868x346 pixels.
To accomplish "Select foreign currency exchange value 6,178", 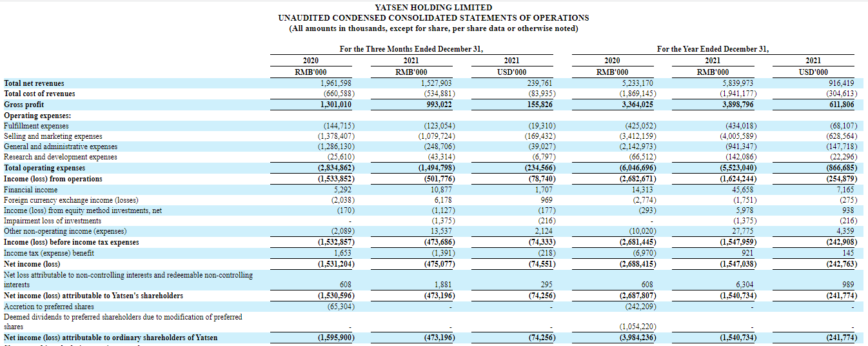I will (445, 200).
